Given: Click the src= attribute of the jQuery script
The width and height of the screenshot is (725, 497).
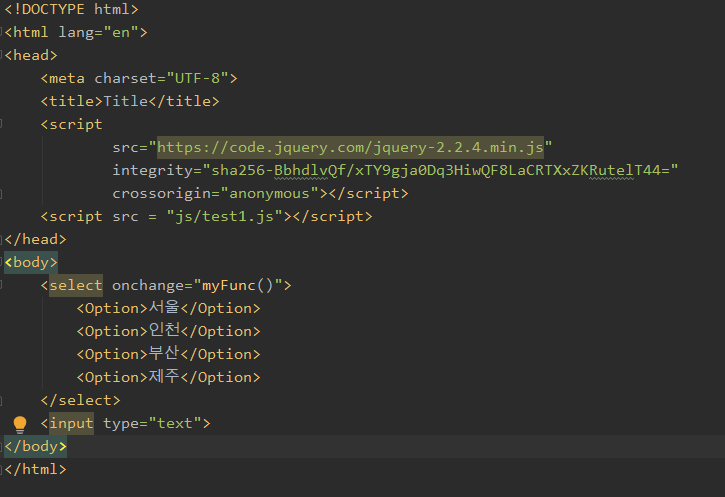Looking at the screenshot, I should tap(130, 147).
